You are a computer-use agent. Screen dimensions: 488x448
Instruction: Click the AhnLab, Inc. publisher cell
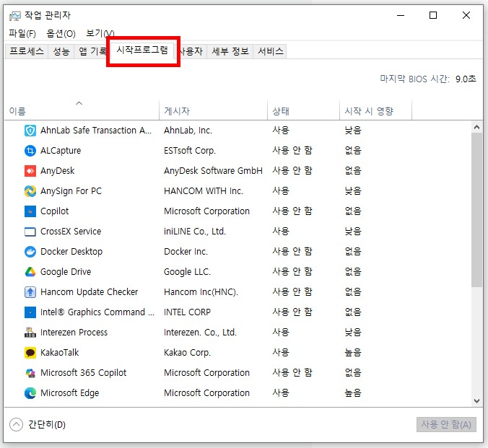pos(188,131)
